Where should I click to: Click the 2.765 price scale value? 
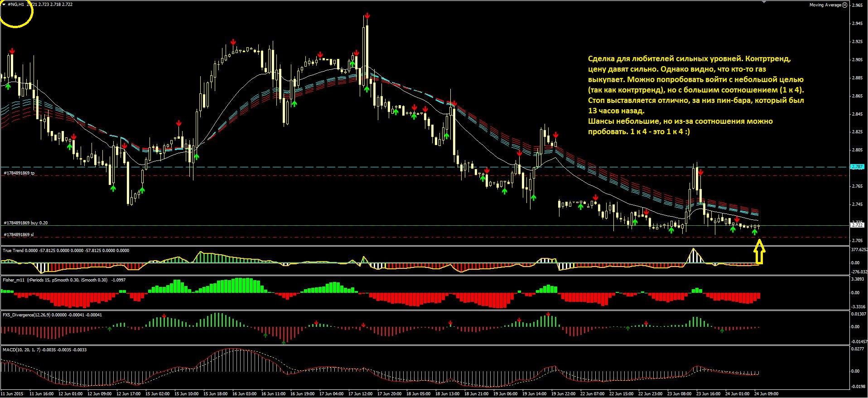[x=858, y=186]
